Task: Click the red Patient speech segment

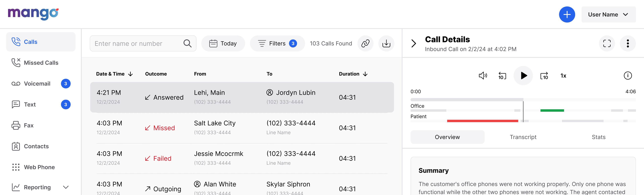Action: click(482, 121)
